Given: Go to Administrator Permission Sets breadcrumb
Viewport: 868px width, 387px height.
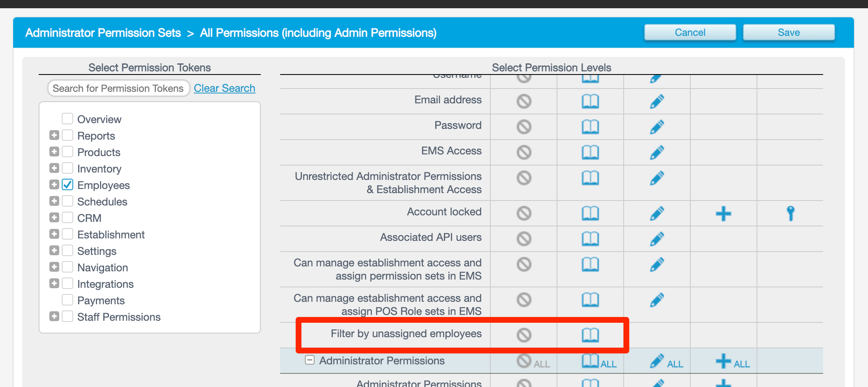Looking at the screenshot, I should [103, 33].
